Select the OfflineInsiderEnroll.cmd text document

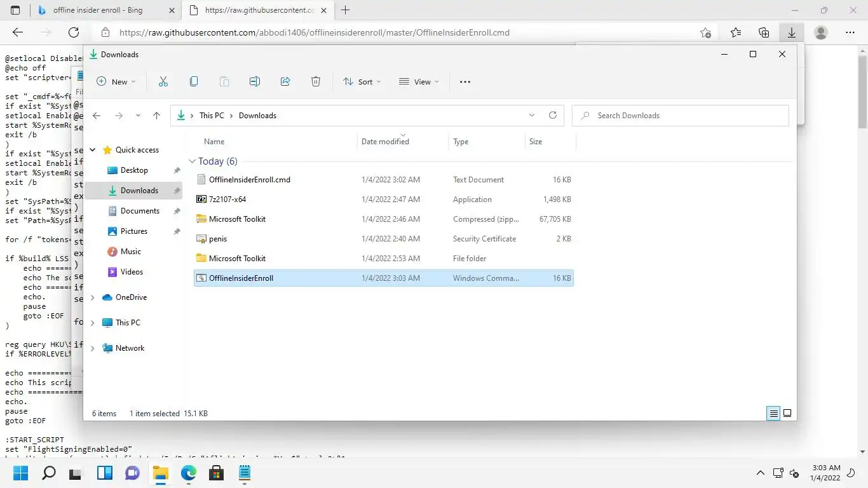pos(384,180)
